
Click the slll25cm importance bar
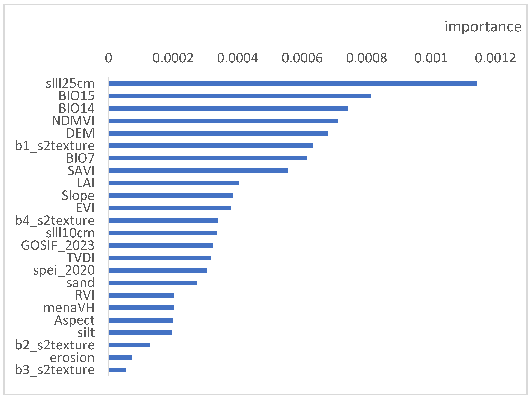tap(293, 83)
